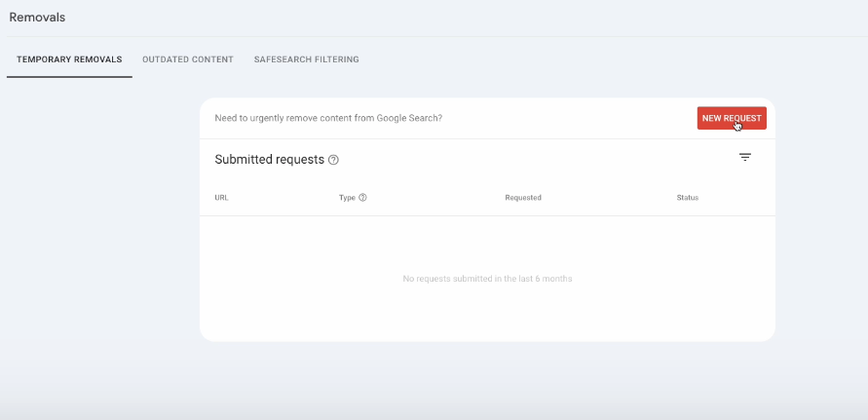Click the Type column header label

pos(347,198)
